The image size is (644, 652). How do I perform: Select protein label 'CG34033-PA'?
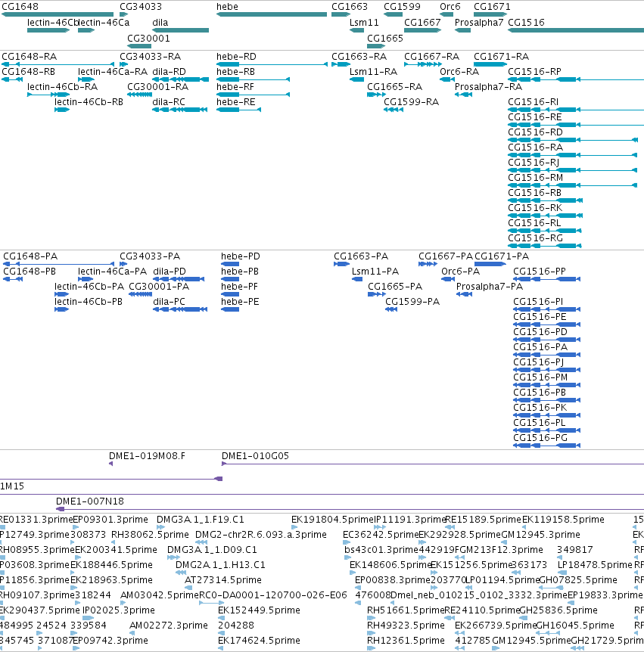tap(150, 256)
